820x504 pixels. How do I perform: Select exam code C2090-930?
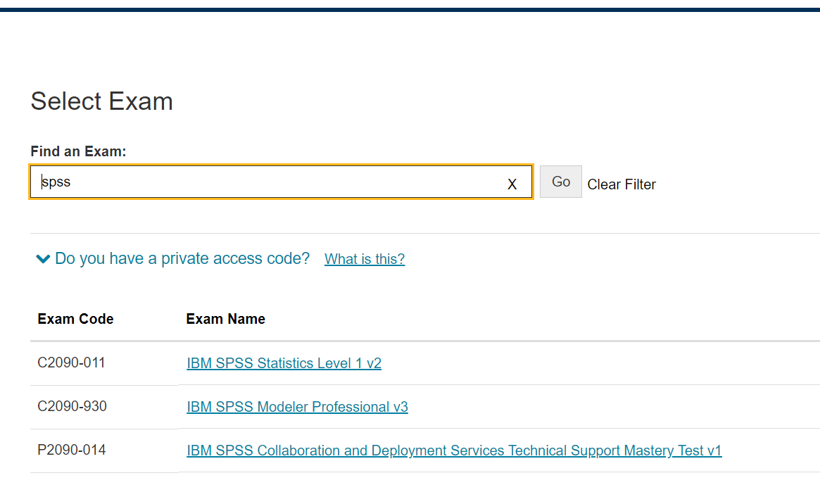pos(72,406)
